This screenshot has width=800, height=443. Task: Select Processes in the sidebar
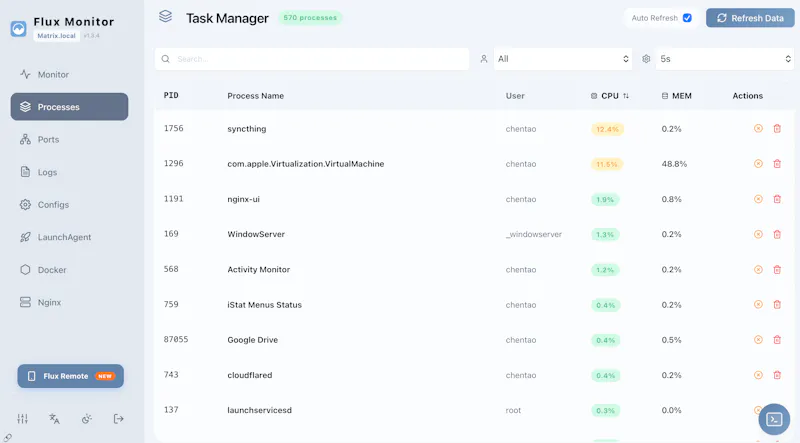[x=69, y=107]
